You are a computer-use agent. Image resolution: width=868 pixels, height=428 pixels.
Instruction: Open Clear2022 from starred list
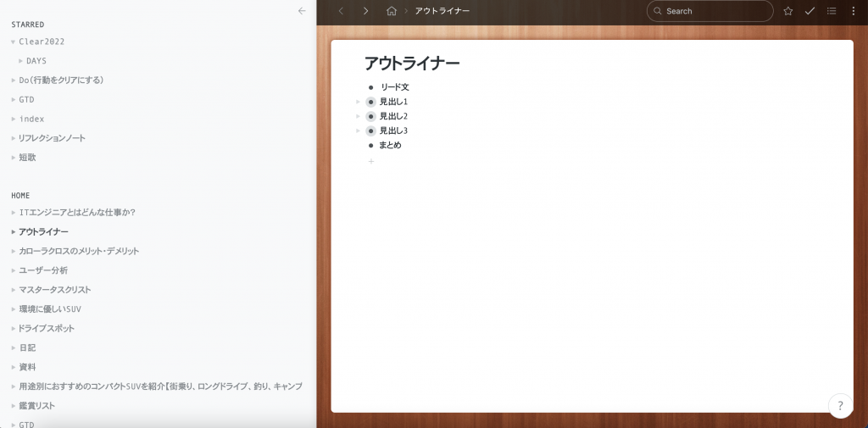tap(42, 42)
